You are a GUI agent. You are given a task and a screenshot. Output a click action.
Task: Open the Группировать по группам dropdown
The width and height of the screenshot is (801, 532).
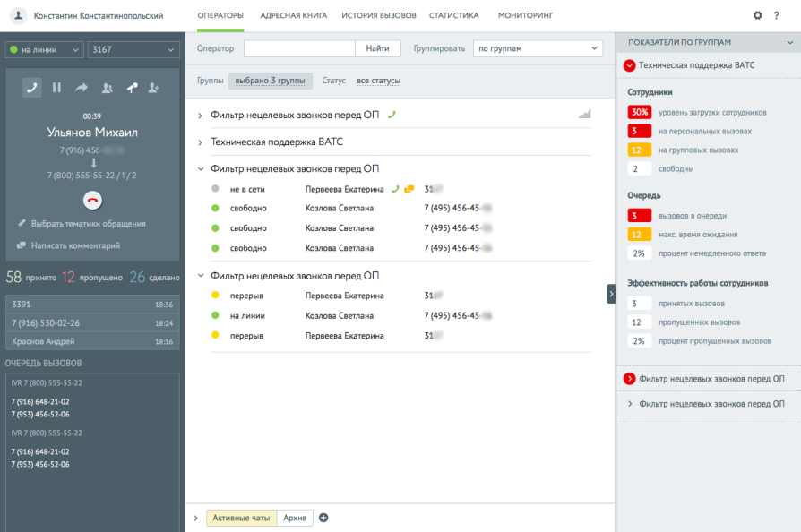point(538,48)
